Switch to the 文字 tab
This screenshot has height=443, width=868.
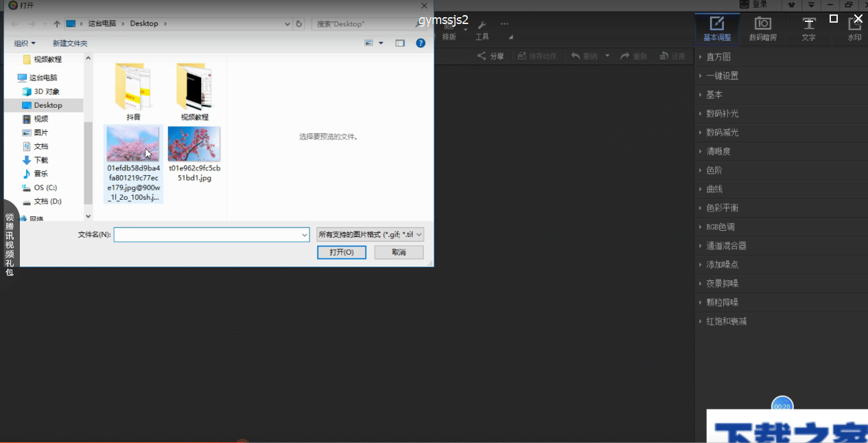(x=809, y=29)
